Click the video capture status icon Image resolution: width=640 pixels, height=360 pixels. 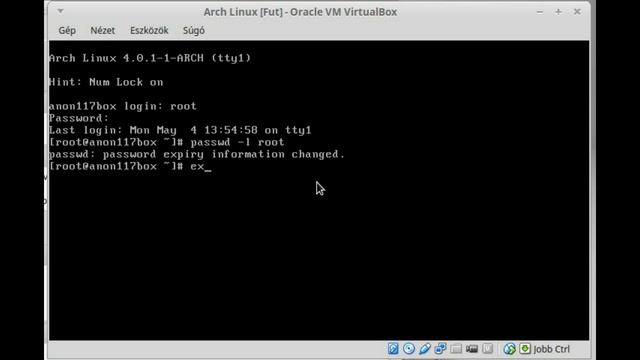tap(472, 349)
